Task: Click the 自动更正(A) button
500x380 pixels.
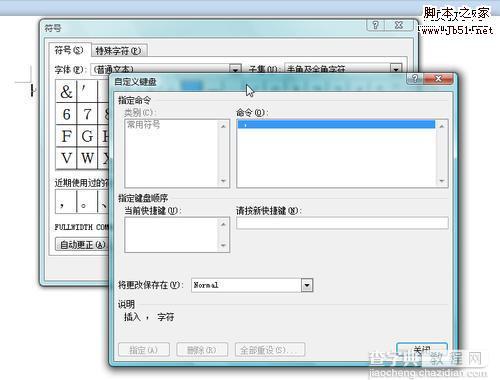Action: coord(82,245)
